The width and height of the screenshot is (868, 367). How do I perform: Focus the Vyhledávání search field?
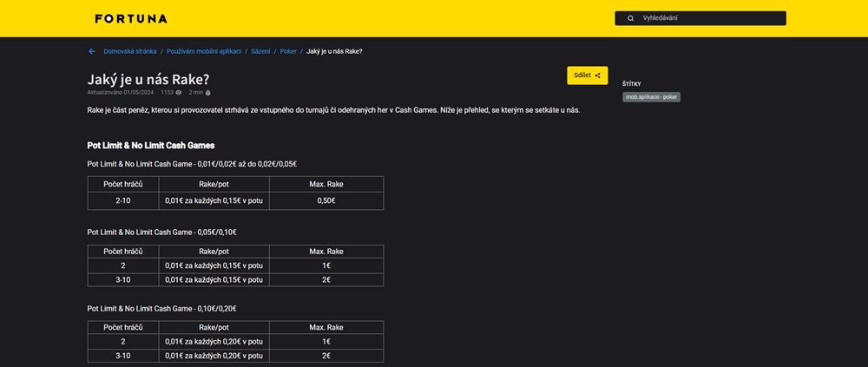(x=707, y=18)
